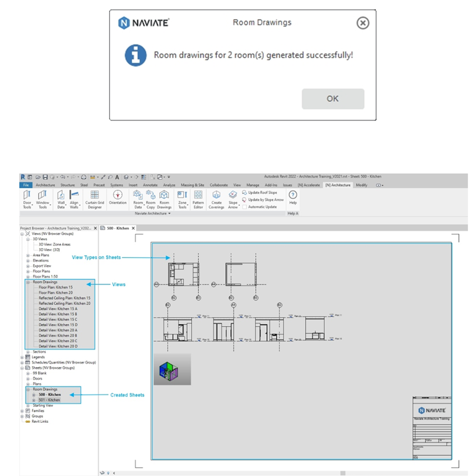This screenshot has height=476, width=470.
Task: Open the Pattern Editor
Action: click(x=198, y=199)
